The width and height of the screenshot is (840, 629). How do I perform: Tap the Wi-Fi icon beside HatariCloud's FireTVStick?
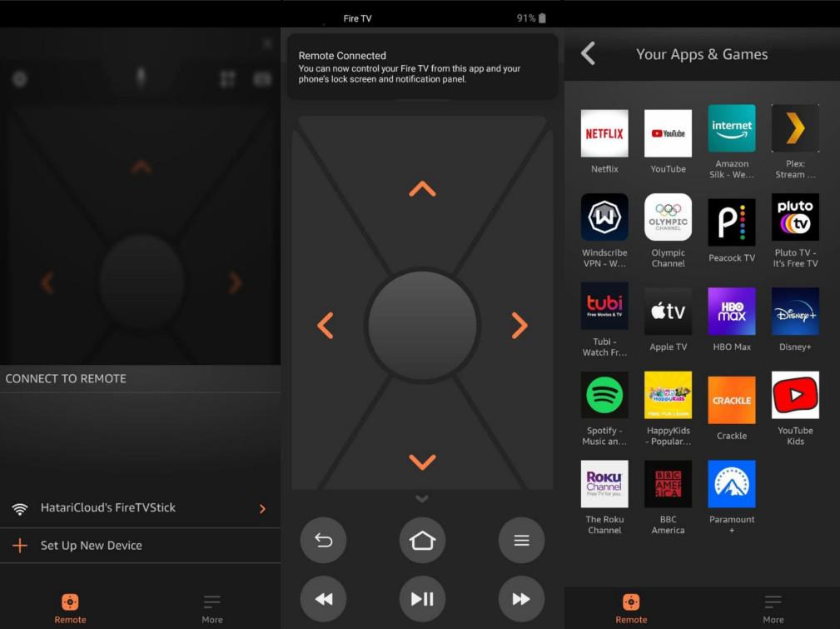(20, 509)
